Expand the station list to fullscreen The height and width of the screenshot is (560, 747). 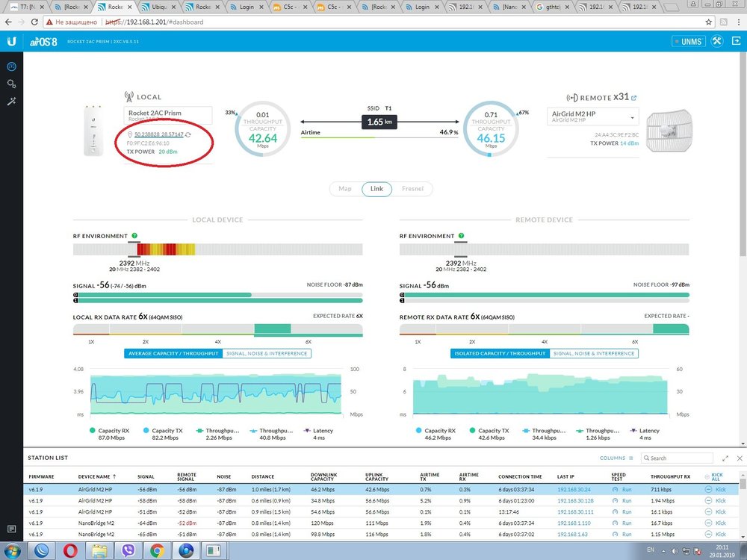(x=725, y=458)
